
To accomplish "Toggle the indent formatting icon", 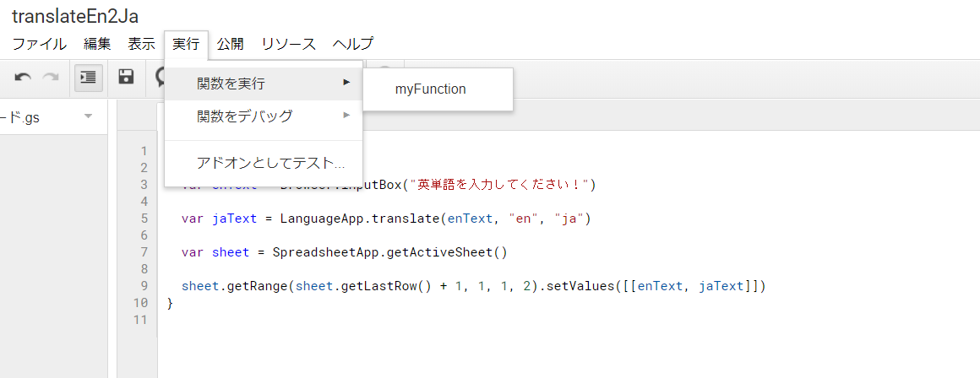I will pyautogui.click(x=86, y=77).
